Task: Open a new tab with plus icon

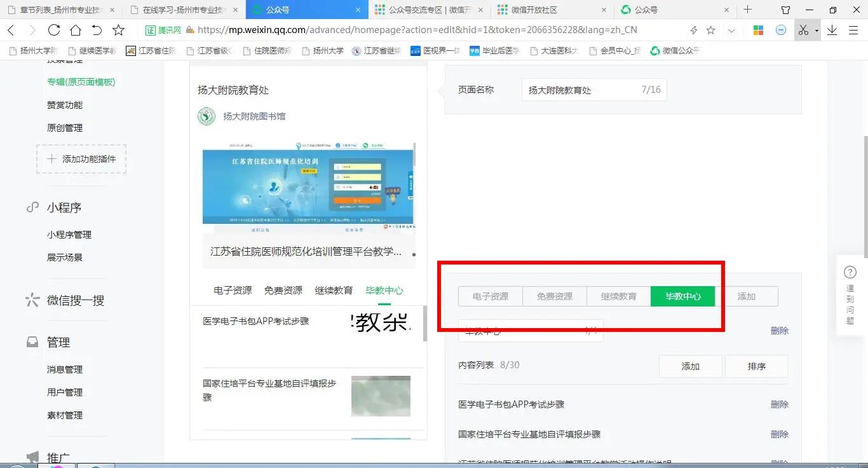Action: [x=748, y=10]
